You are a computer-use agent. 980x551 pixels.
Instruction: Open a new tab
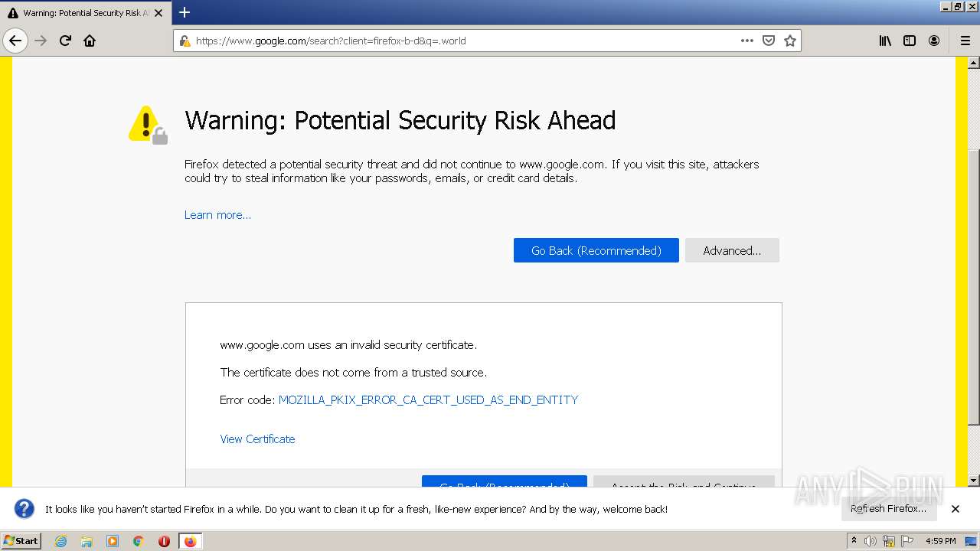tap(185, 12)
